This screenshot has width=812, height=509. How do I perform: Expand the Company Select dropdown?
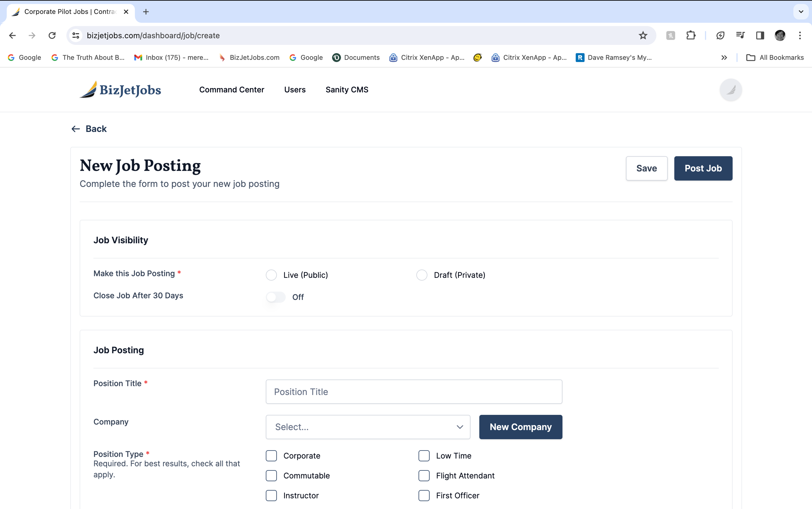coord(368,427)
